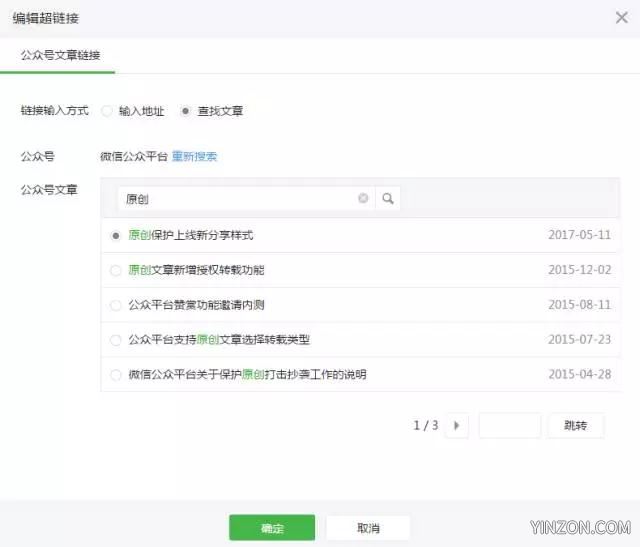Click the 2015-12-02 date of second article

579,270
